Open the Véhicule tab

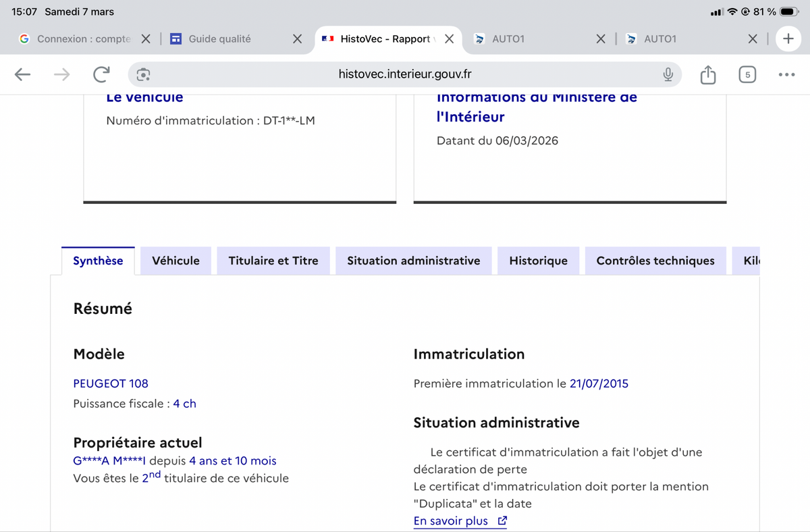pos(175,261)
